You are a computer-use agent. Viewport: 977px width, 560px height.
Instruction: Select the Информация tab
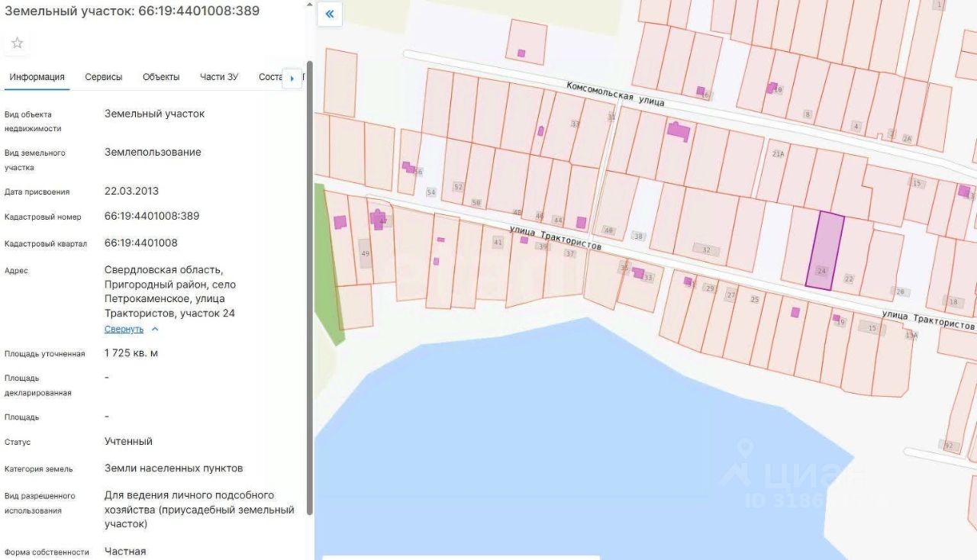pos(37,77)
